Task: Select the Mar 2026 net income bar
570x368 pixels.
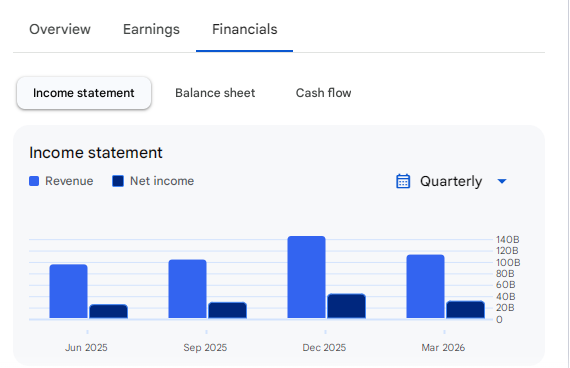Action: (x=465, y=310)
